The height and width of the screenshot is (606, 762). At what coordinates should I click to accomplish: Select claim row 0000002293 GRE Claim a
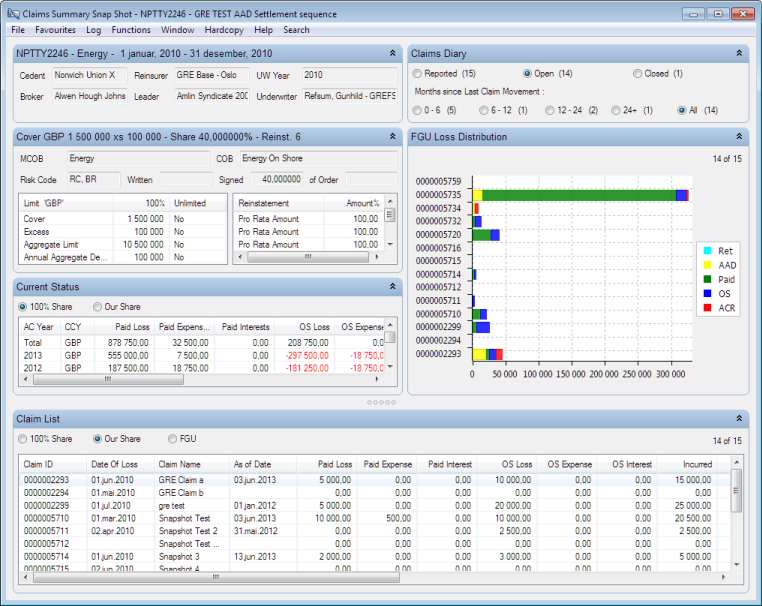(374, 480)
